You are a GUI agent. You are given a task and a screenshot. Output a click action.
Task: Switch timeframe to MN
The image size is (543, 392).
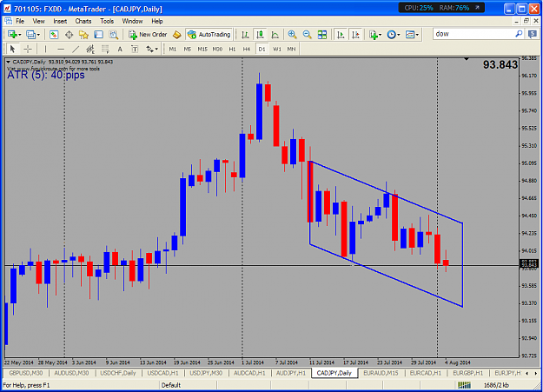(x=291, y=49)
